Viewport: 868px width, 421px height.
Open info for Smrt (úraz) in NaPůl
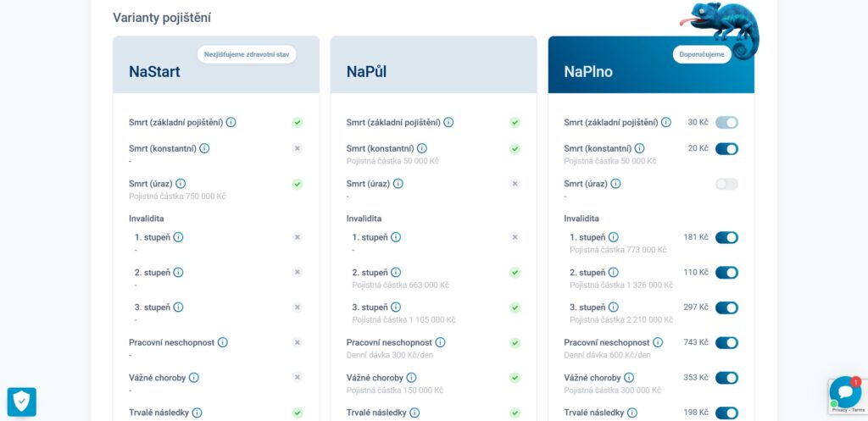[398, 184]
